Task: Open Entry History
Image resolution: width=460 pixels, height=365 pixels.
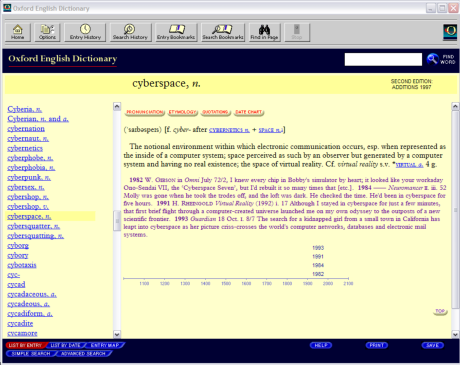Action: 85,32
